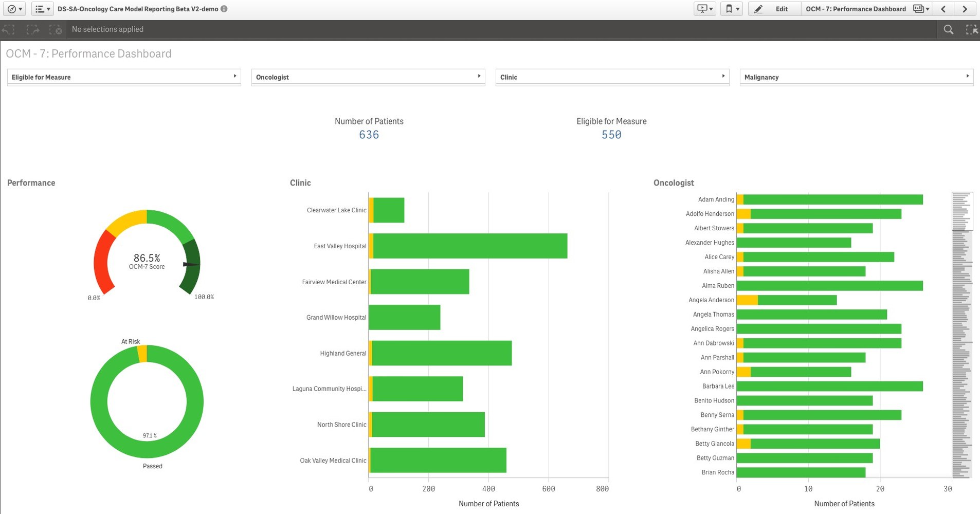This screenshot has width=980, height=514.
Task: View app info via the info icon
Action: pos(223,9)
